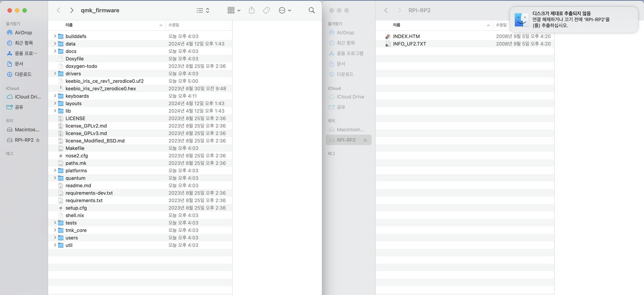The image size is (644, 295).
Task: Click the Search magnifier icon
Action: tap(312, 10)
